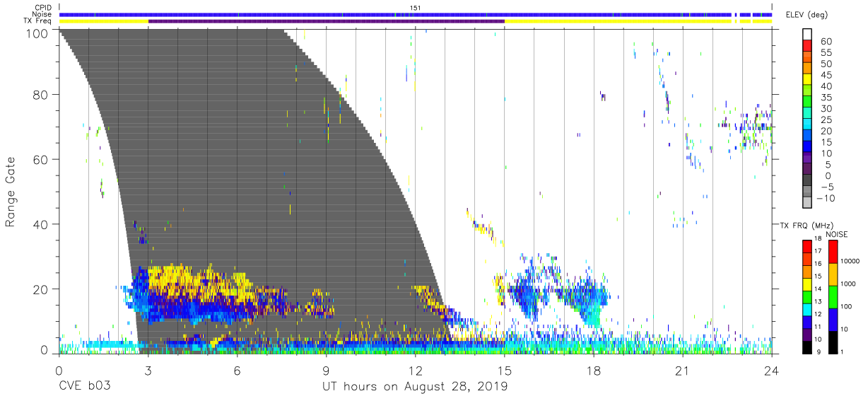Click the x-axis tick label '21'
868x401 pixels.
(682, 371)
